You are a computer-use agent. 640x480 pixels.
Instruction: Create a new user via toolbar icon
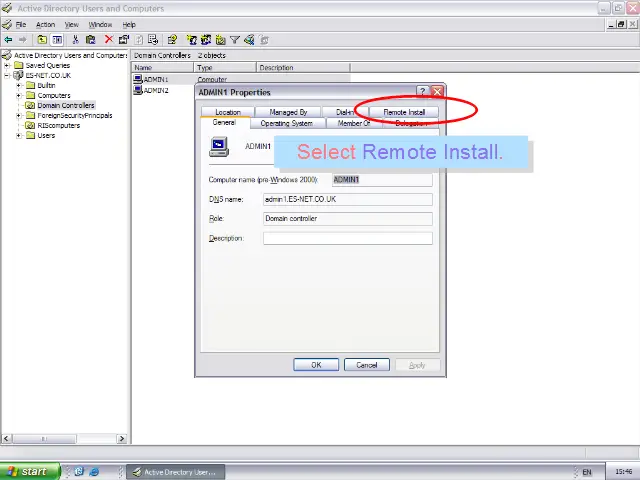(191, 40)
